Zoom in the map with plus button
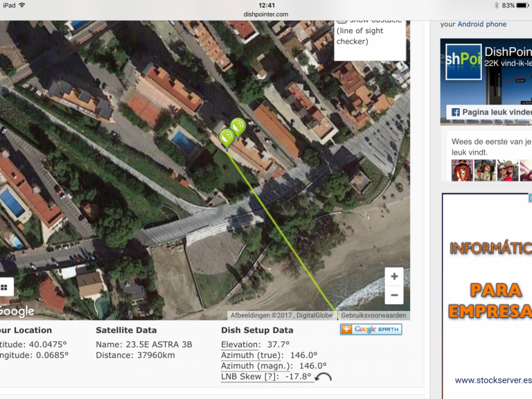The image size is (532, 399). coord(394,276)
